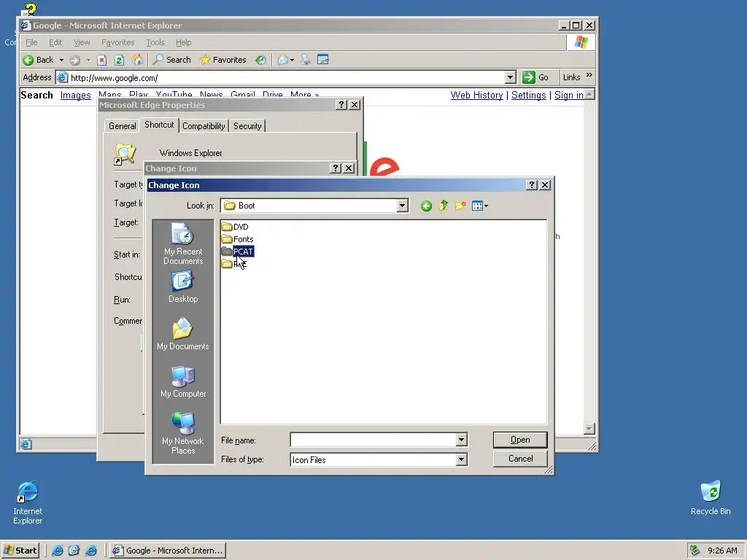Click the Refresh icon in IE toolbar

pyautogui.click(x=119, y=60)
